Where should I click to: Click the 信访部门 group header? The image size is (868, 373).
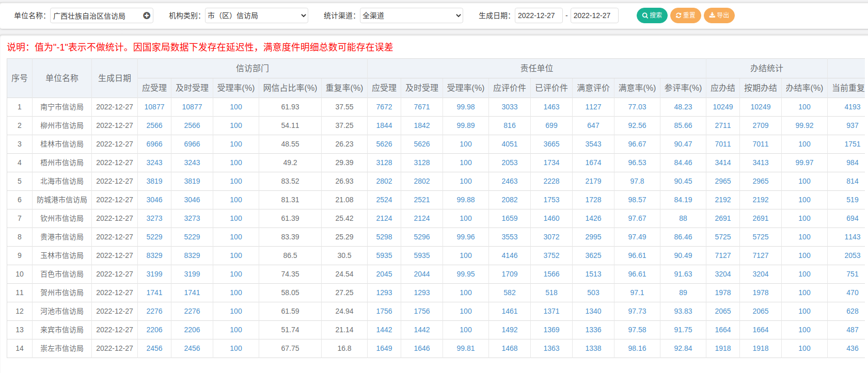(252, 68)
